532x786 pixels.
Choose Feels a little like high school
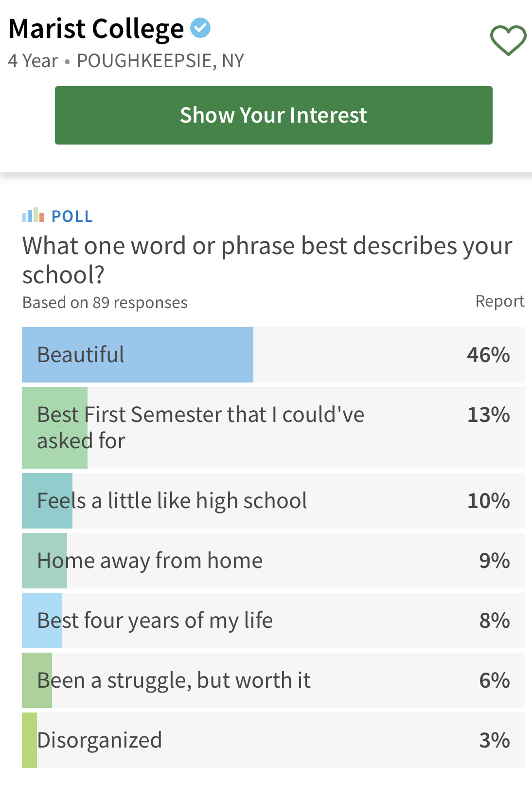click(x=273, y=501)
